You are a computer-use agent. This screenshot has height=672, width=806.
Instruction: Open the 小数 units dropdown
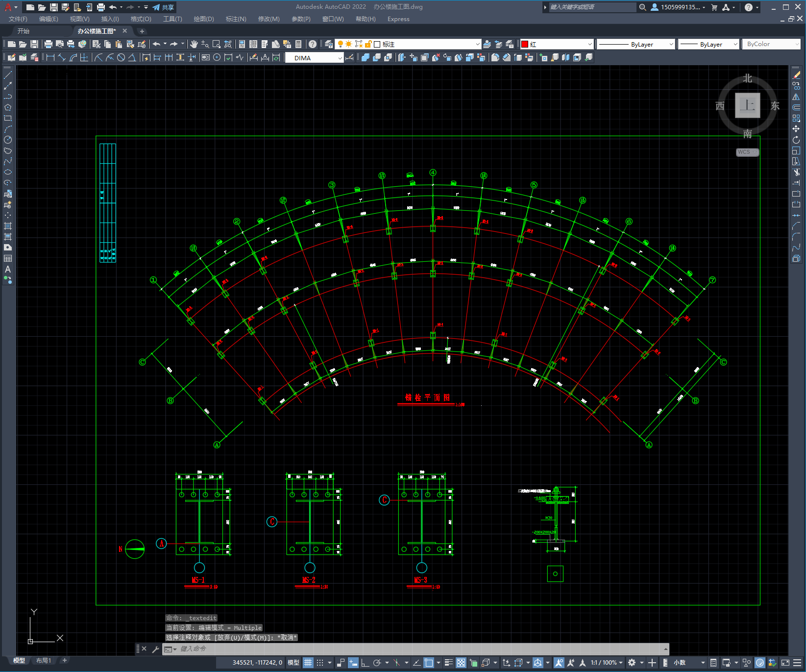pos(689,663)
